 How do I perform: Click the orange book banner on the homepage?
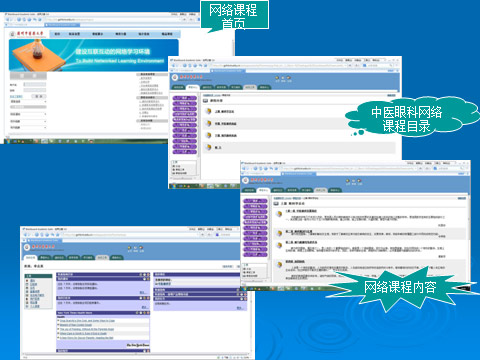point(94,55)
